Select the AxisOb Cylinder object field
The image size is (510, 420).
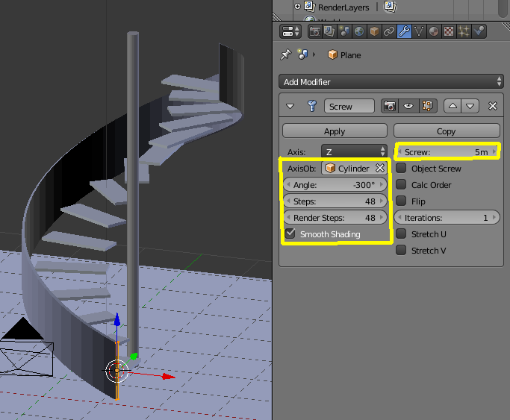click(x=349, y=169)
